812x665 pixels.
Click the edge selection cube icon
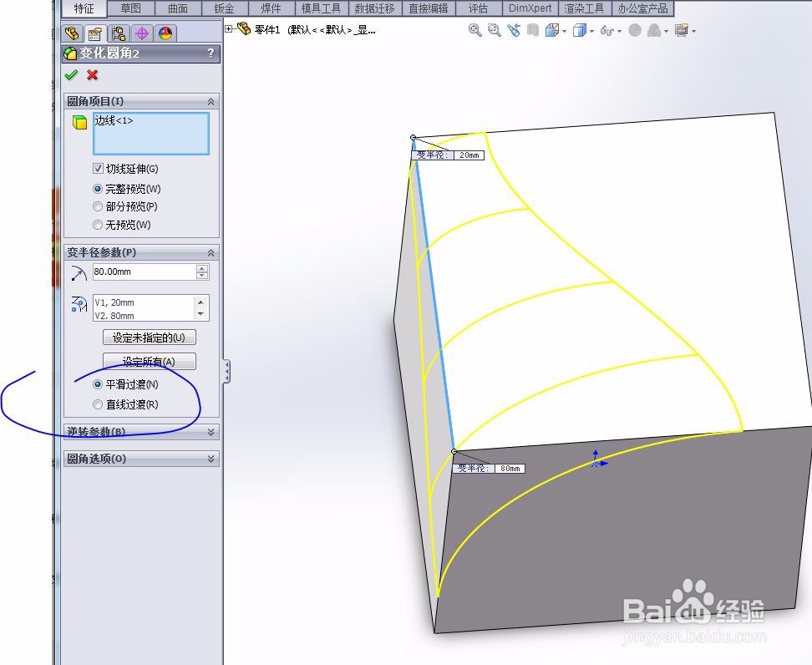[x=79, y=122]
